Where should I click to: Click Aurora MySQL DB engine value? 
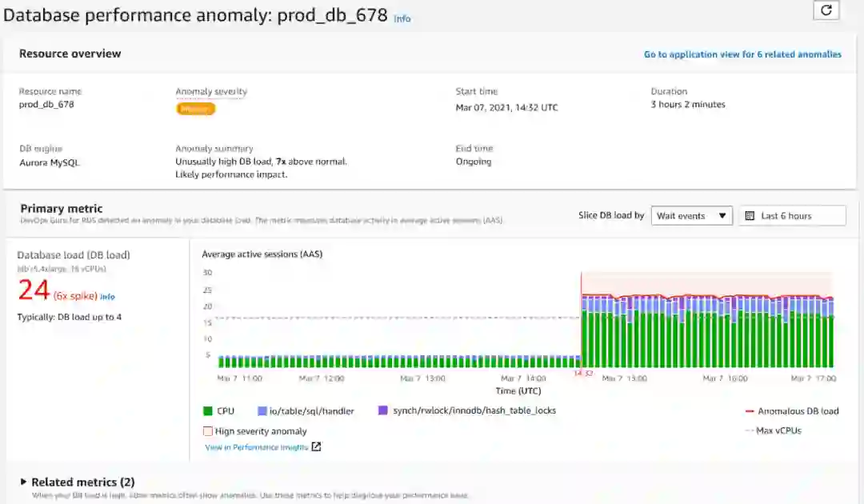coord(50,162)
